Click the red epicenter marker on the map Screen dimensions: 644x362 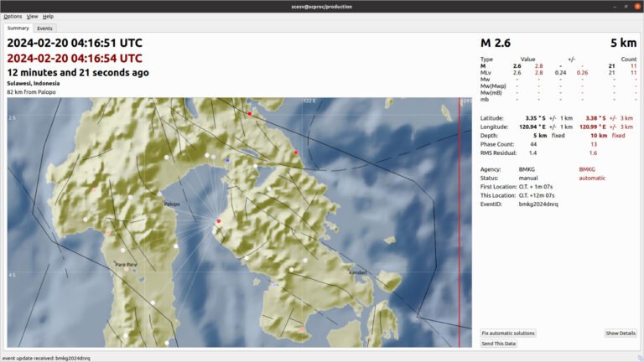point(219,221)
